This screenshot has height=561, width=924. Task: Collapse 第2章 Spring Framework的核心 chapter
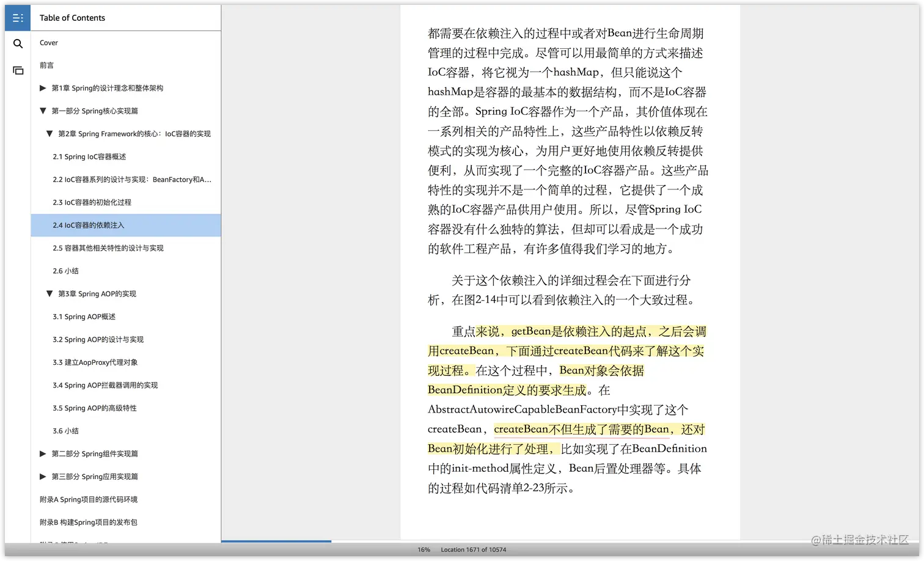click(x=50, y=133)
